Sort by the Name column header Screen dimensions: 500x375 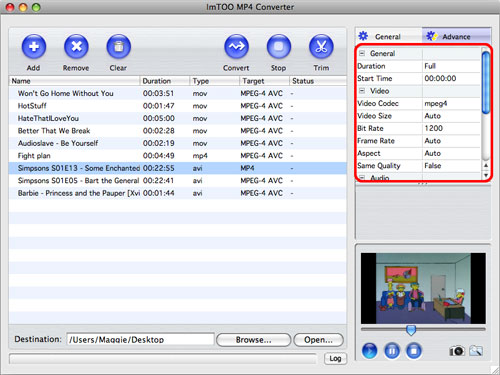click(74, 81)
